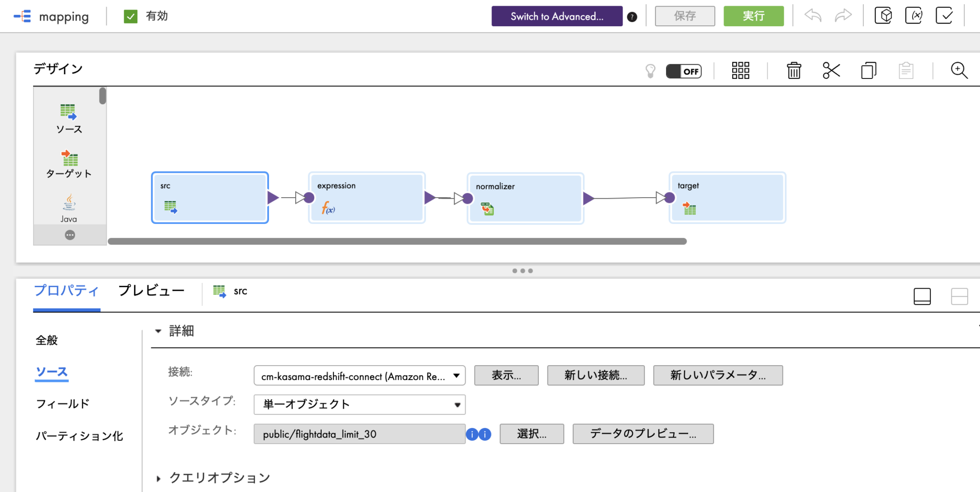
Task: Toggle the OFF switch in the design toolbar
Action: (x=684, y=70)
